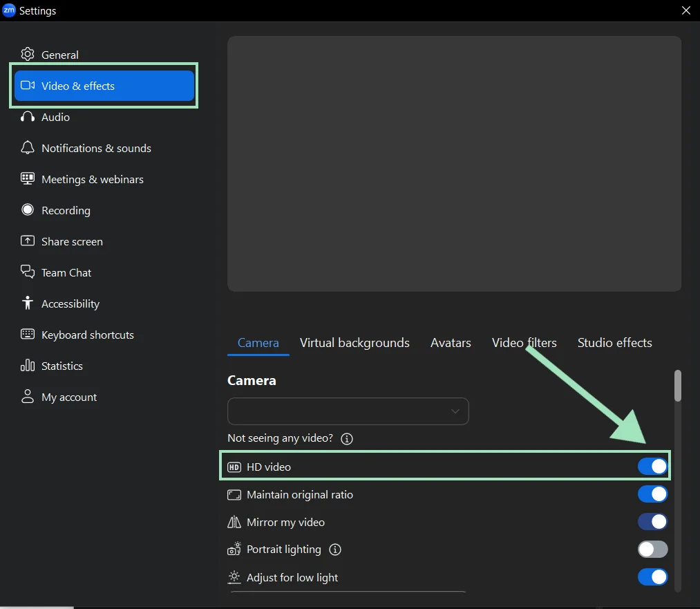This screenshot has width=700, height=609.
Task: Click info icon next to Not seeing any video
Action: click(x=347, y=439)
